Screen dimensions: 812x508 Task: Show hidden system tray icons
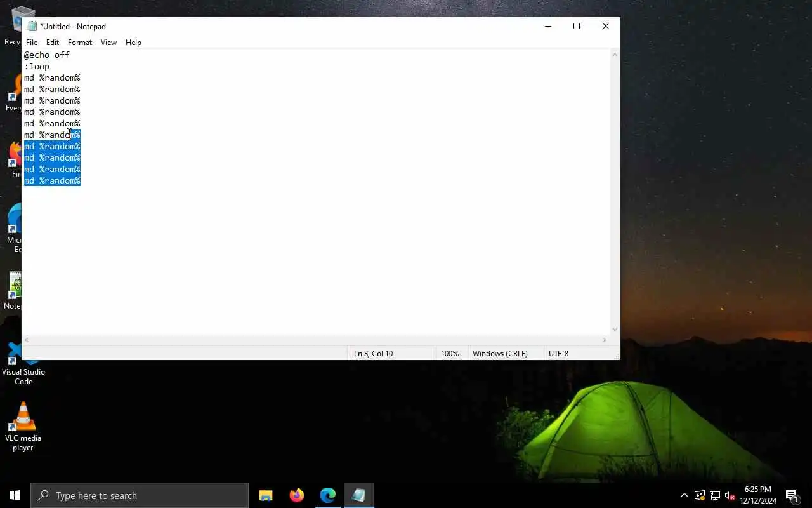point(684,495)
